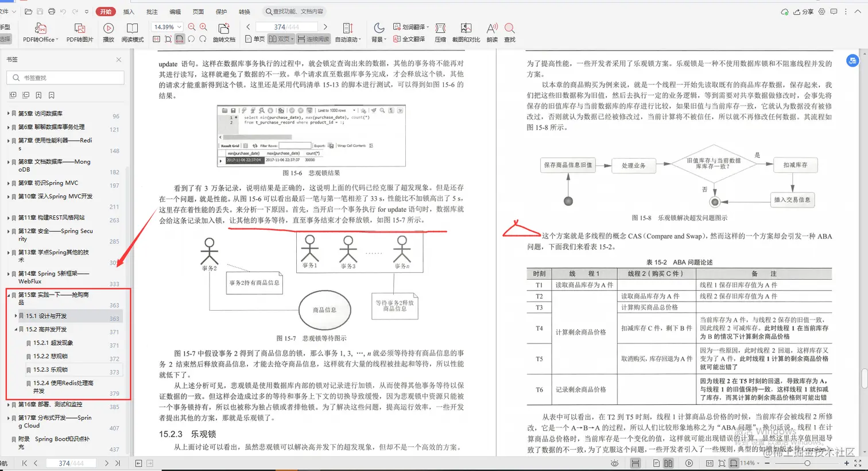The image size is (868, 471).
Task: Go to previous page arrow in toolbar
Action: click(248, 27)
